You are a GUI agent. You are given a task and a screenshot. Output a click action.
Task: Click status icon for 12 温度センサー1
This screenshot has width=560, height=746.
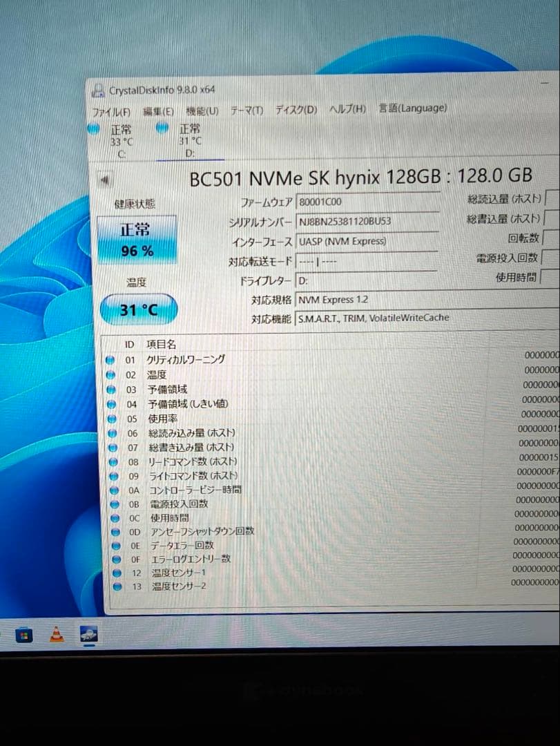pos(117,573)
